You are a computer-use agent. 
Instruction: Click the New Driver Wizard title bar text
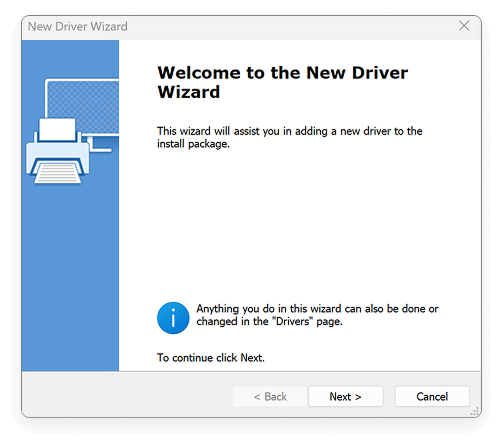[78, 26]
